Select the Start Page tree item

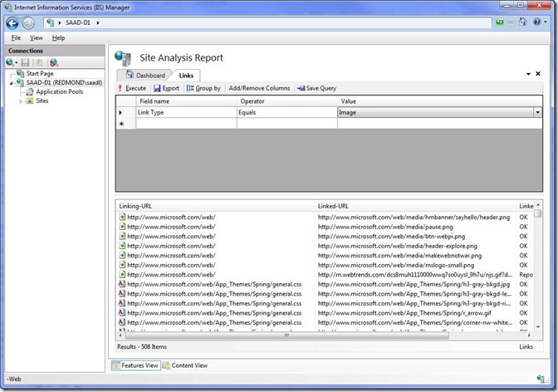click(x=40, y=73)
